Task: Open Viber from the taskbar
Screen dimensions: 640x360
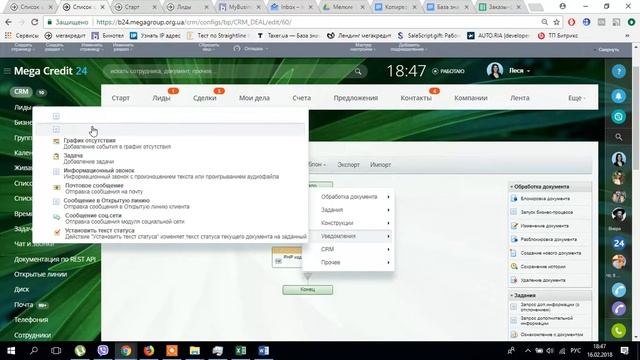Action: coord(103,351)
